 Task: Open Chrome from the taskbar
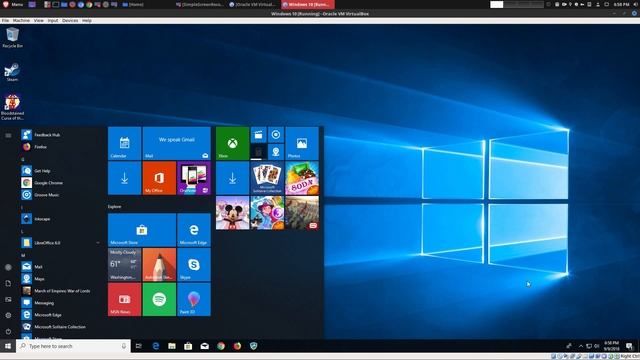click(x=221, y=346)
